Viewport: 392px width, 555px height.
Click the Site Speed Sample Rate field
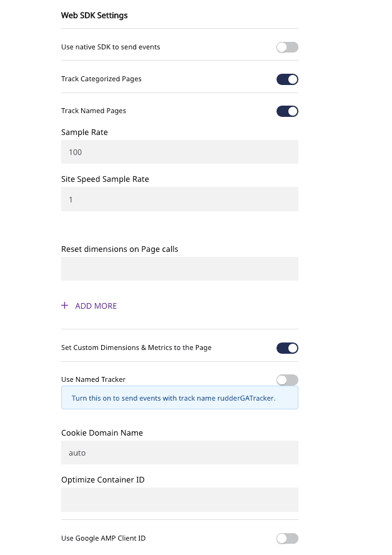click(x=179, y=199)
